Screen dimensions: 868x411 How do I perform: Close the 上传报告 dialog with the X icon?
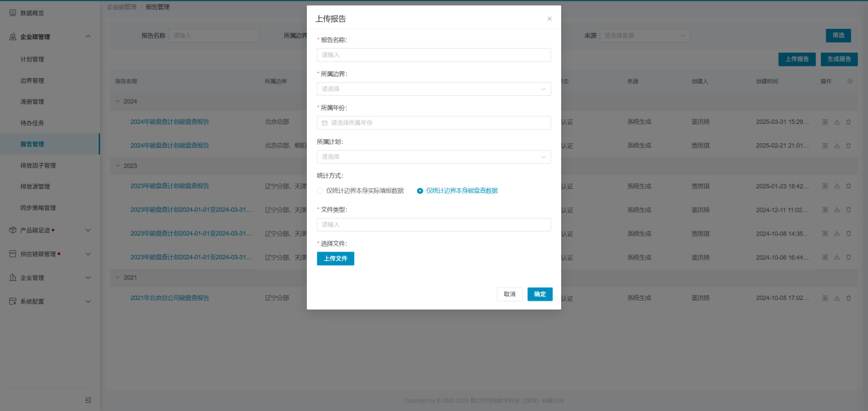[549, 19]
